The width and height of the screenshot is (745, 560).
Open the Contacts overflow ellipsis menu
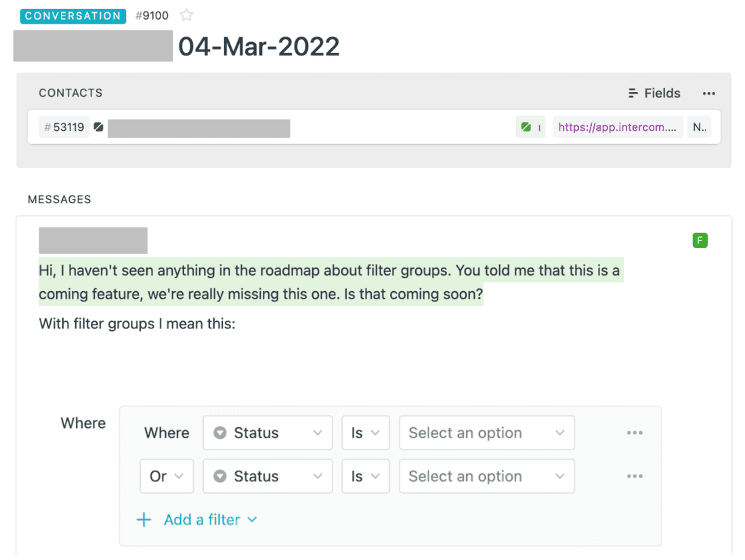point(708,93)
